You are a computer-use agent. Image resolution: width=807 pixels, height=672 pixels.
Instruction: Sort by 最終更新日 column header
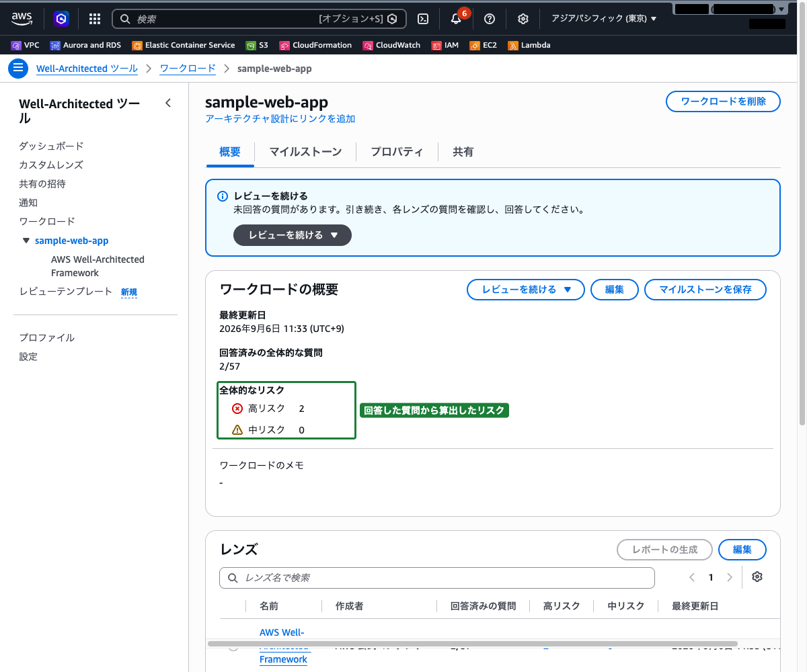[x=695, y=606]
